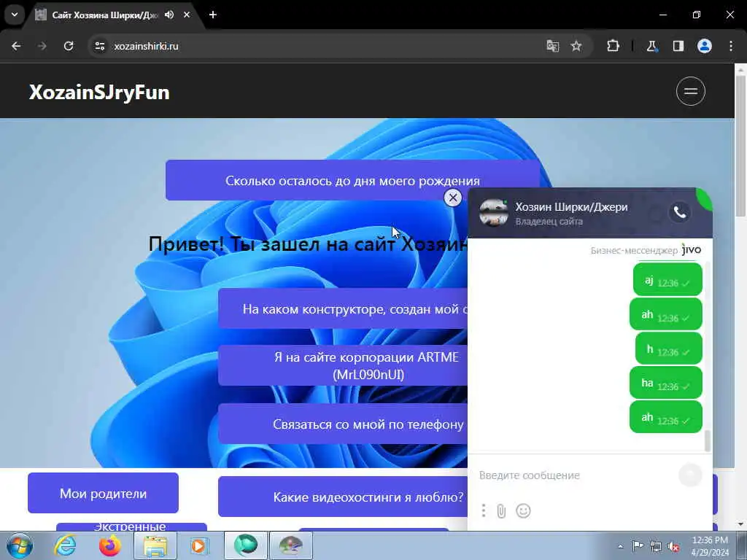Viewport: 747px width, 560px height.
Task: Show hidden tray icons arrow
Action: coord(620,546)
